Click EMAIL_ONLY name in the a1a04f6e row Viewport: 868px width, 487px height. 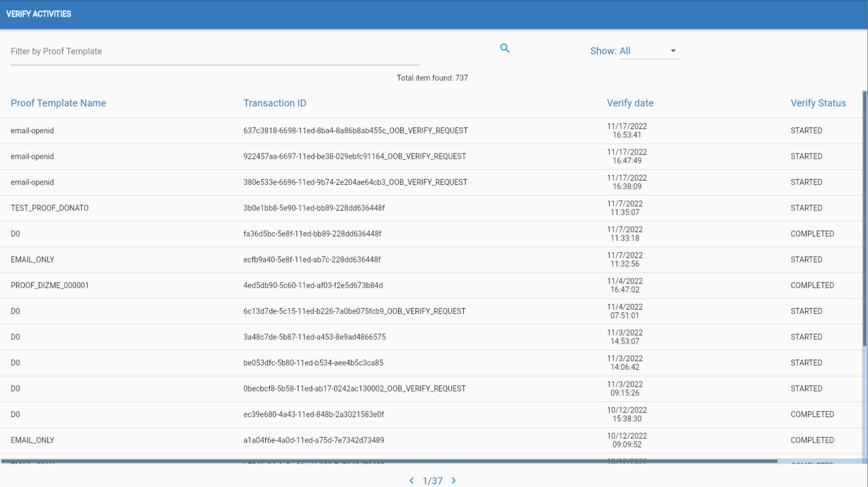click(x=33, y=440)
